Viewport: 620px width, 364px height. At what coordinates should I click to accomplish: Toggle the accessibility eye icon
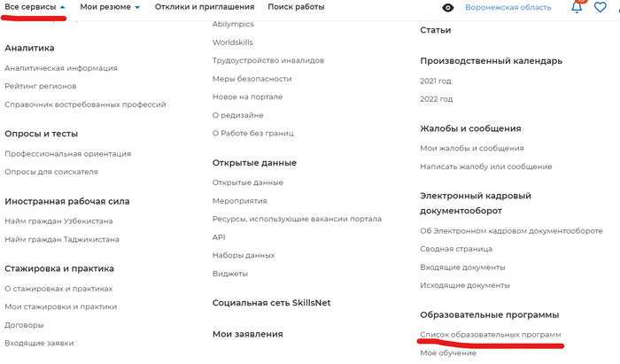(x=447, y=7)
